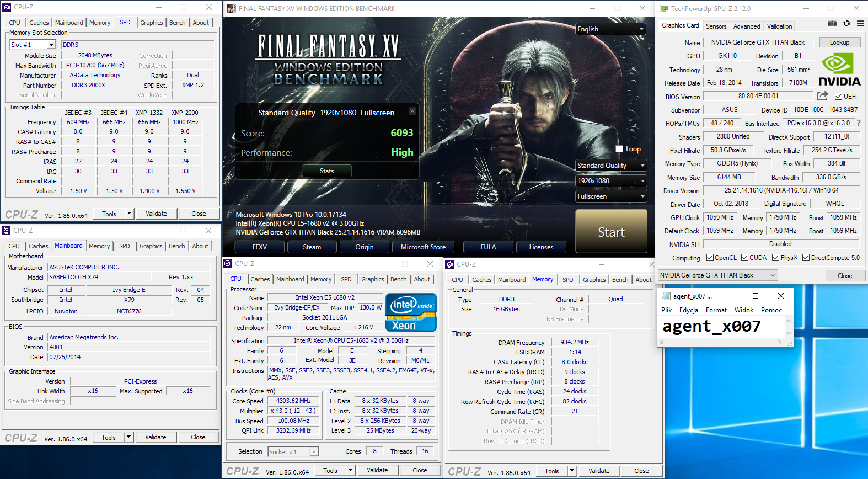Image resolution: width=868 pixels, height=479 pixels.
Task: Click Validate in the CPU-Z Memory window
Action: (x=599, y=471)
